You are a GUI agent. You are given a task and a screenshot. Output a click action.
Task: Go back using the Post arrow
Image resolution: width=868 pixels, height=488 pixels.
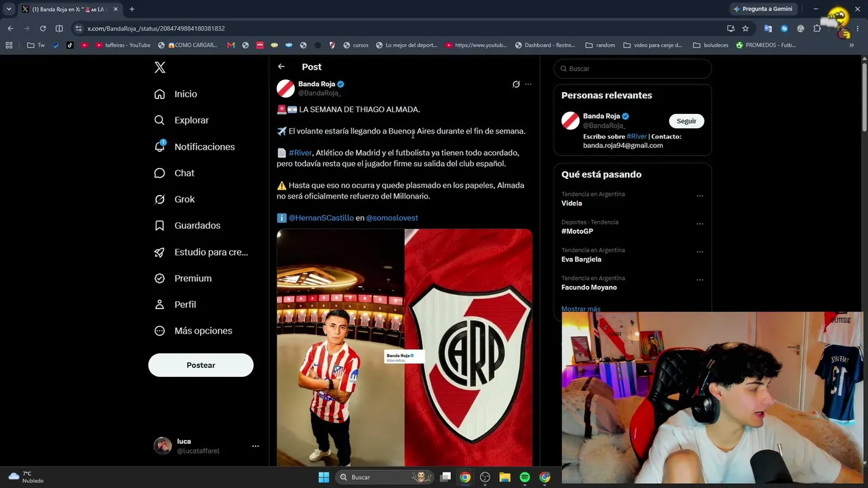[x=281, y=66]
